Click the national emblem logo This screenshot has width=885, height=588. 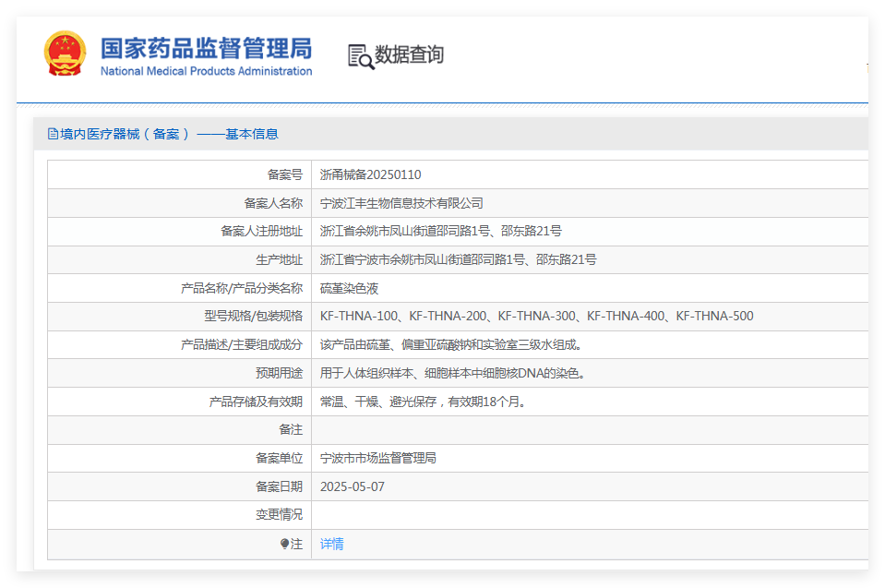(x=66, y=54)
